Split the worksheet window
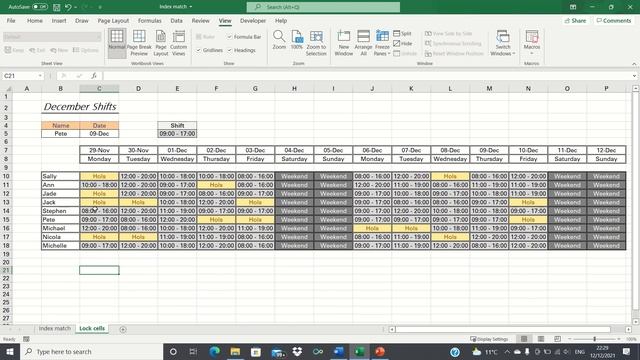Viewport: 640px width, 360px height. (x=402, y=33)
